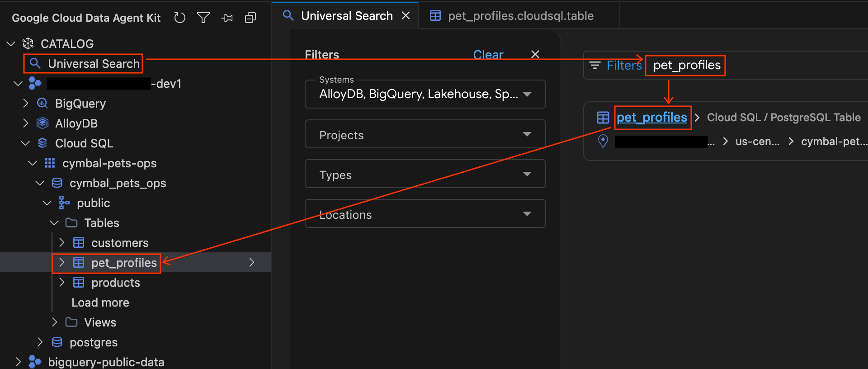The image size is (868, 369).
Task: Expand the customers table
Action: (x=62, y=242)
